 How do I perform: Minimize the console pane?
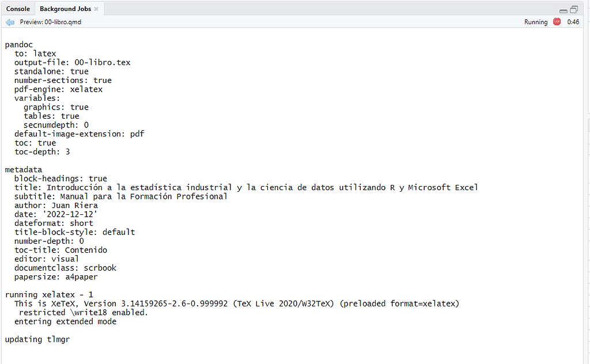click(x=563, y=10)
